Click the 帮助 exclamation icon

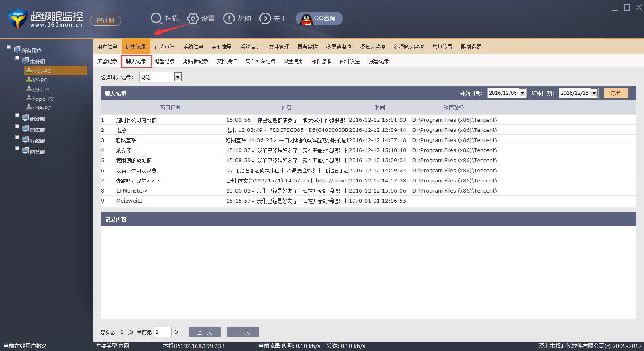coord(229,19)
